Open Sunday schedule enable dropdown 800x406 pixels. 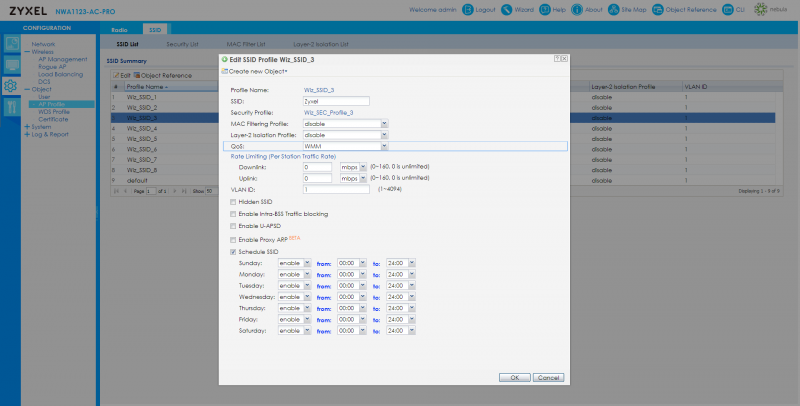307,263
